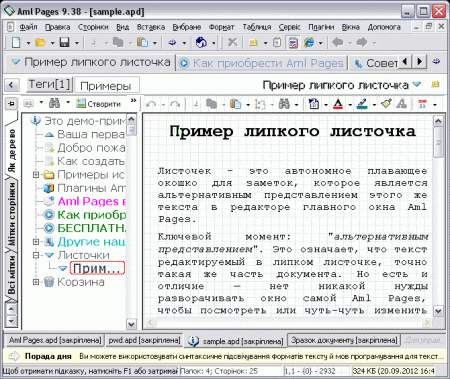450x379 pixels.
Task: Click the blue knot icon in main toolbar
Action: click(172, 42)
